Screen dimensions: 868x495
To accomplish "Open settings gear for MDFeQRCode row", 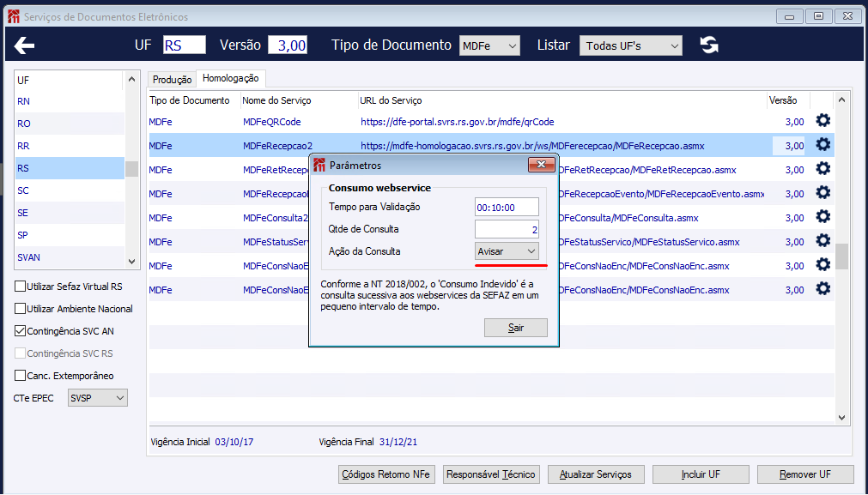I will tap(823, 121).
